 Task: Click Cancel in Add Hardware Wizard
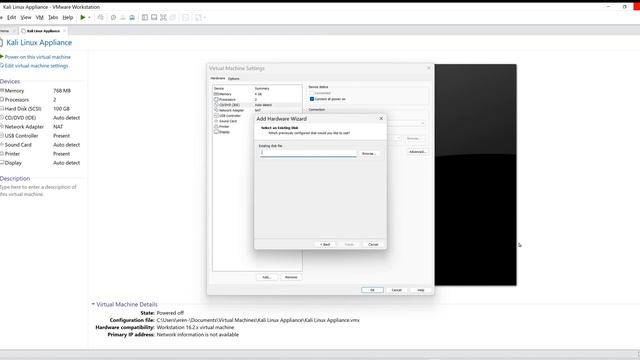tap(373, 244)
